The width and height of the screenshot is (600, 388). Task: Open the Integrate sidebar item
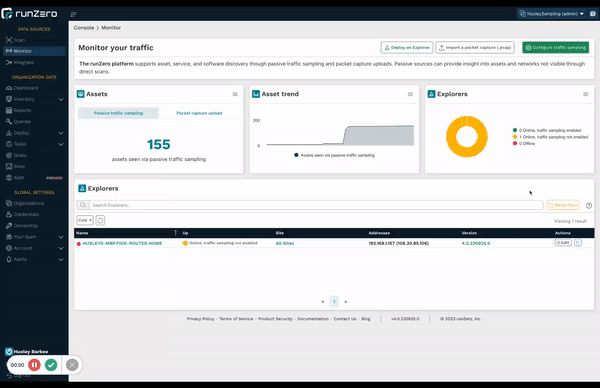tap(20, 62)
